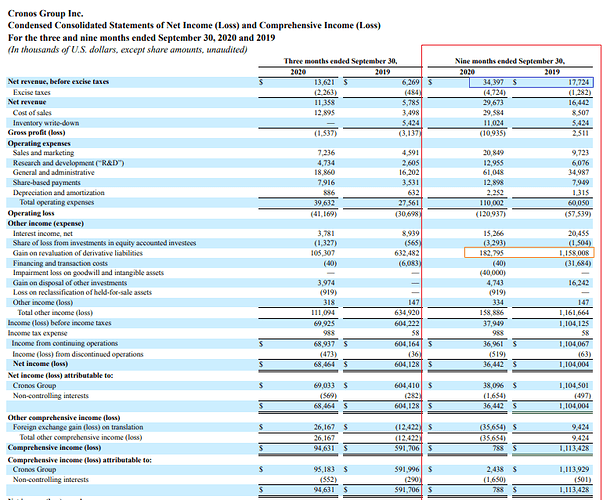Screen dimensions: 603x500
Task: Click the "Gross profit (loss)" row label
Action: click(x=37, y=133)
